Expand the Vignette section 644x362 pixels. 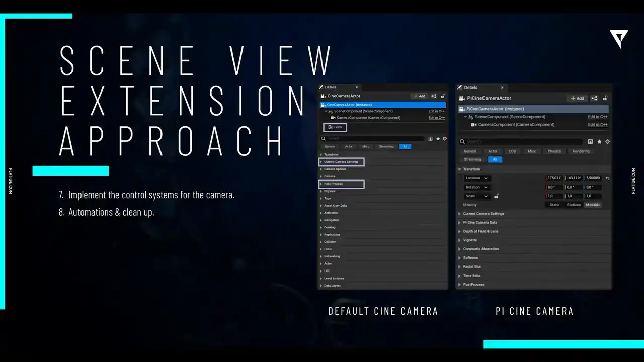tap(470, 240)
